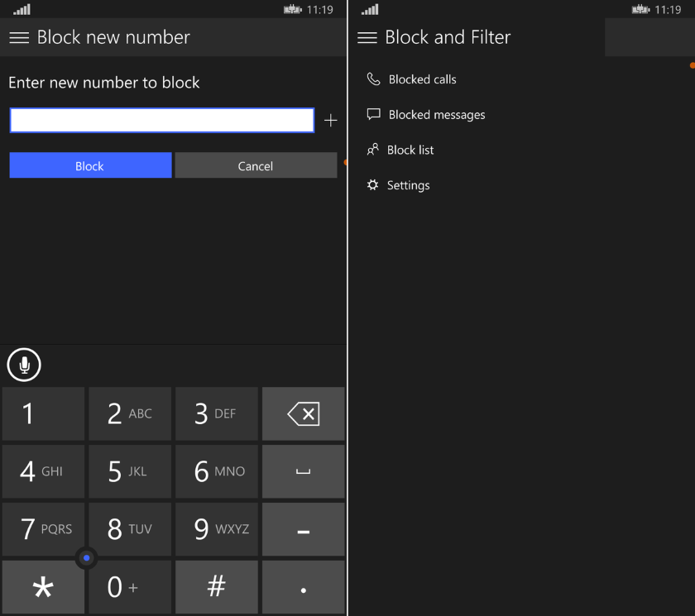The height and width of the screenshot is (616, 695).
Task: Click the Settings gear icon
Action: (x=372, y=185)
